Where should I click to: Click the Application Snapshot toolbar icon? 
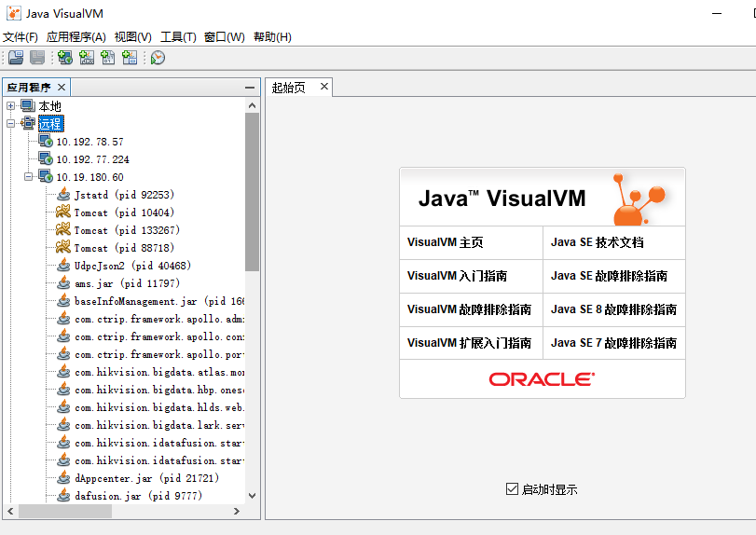pyautogui.click(x=130, y=58)
